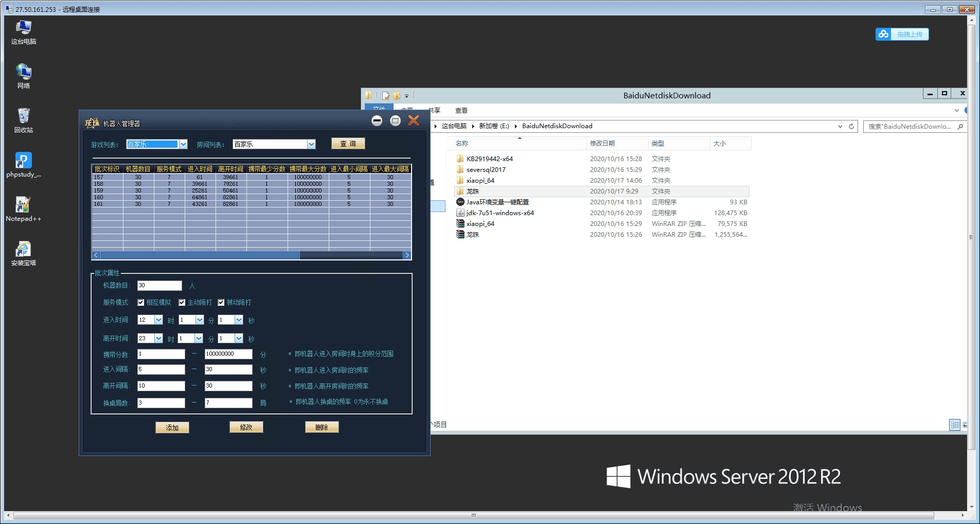Click the 添加 button

tap(172, 428)
